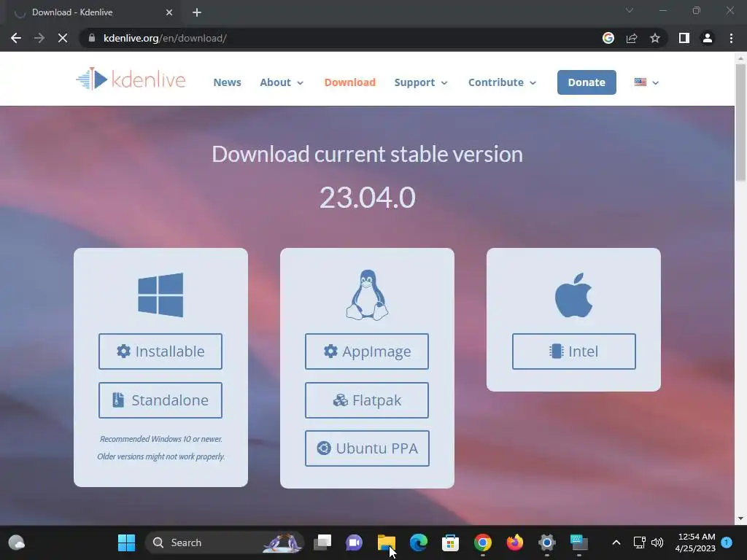Close the Download - Kdenlive tab
Viewport: 747px width, 560px height.
pos(169,12)
